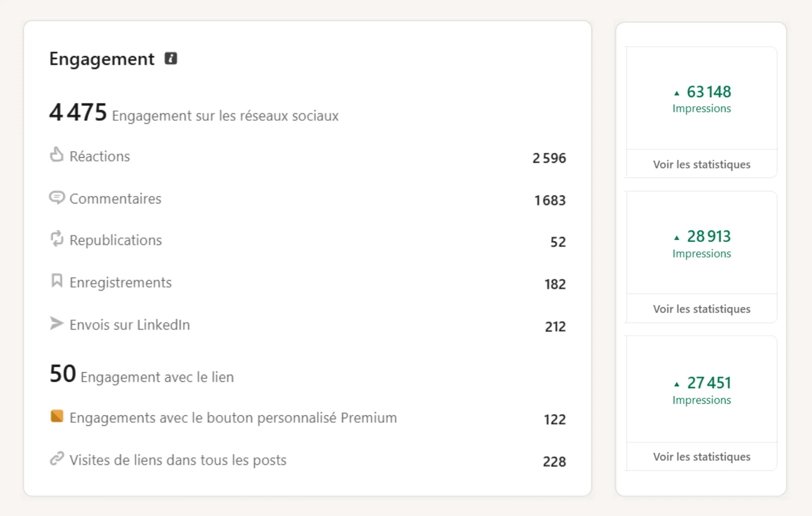The image size is (812, 516).
Task: Click the Enregistrements bookmark icon
Action: tap(57, 281)
